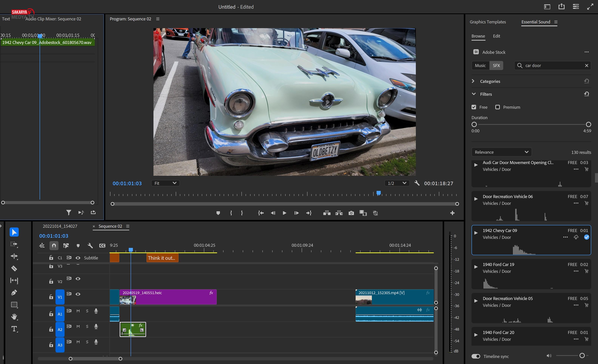Select the Razor tool
The width and height of the screenshot is (598, 364).
14,268
